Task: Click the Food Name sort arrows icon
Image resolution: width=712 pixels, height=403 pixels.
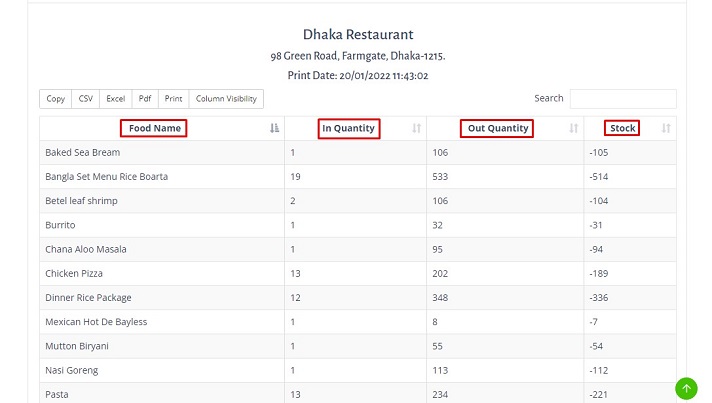Action: 275,129
